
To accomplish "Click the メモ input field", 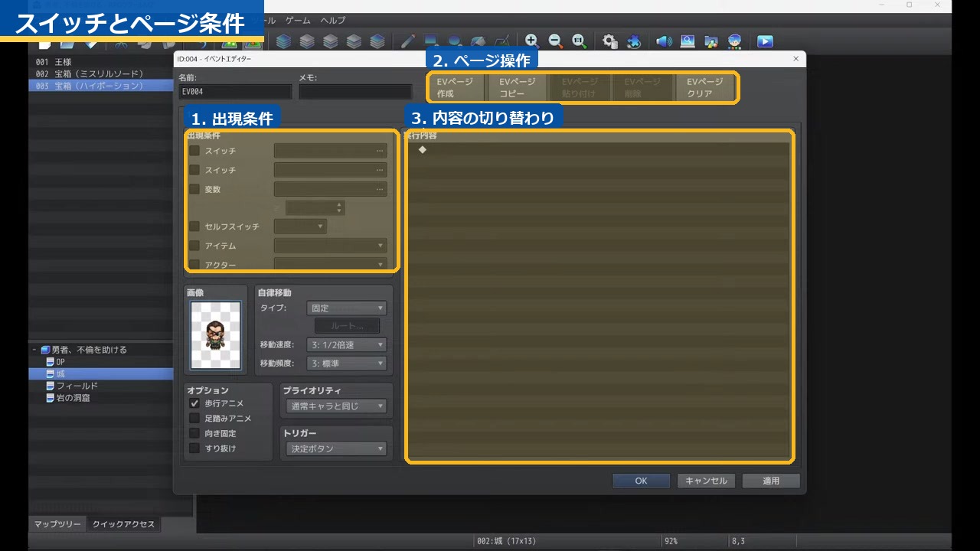I will click(x=355, y=91).
